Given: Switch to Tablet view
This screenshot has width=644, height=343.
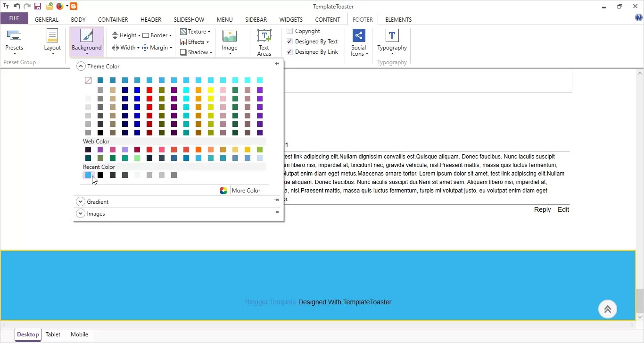Looking at the screenshot, I should click(53, 335).
